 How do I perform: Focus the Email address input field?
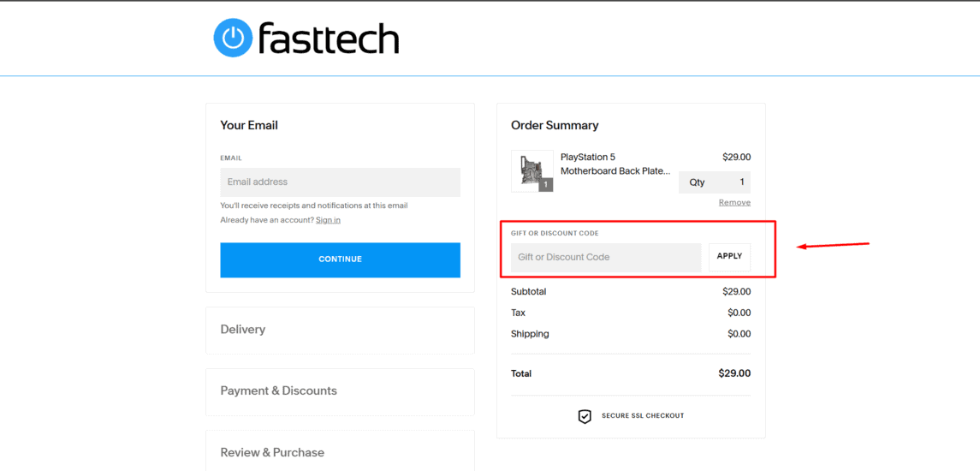pos(340,182)
